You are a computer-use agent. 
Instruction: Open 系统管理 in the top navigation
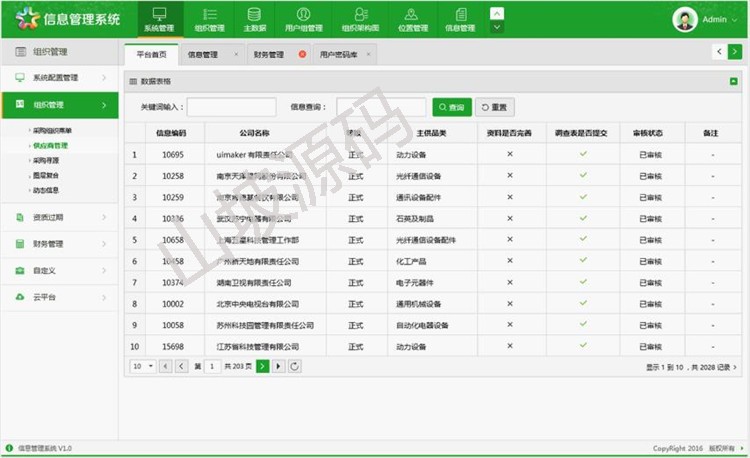[x=158, y=18]
